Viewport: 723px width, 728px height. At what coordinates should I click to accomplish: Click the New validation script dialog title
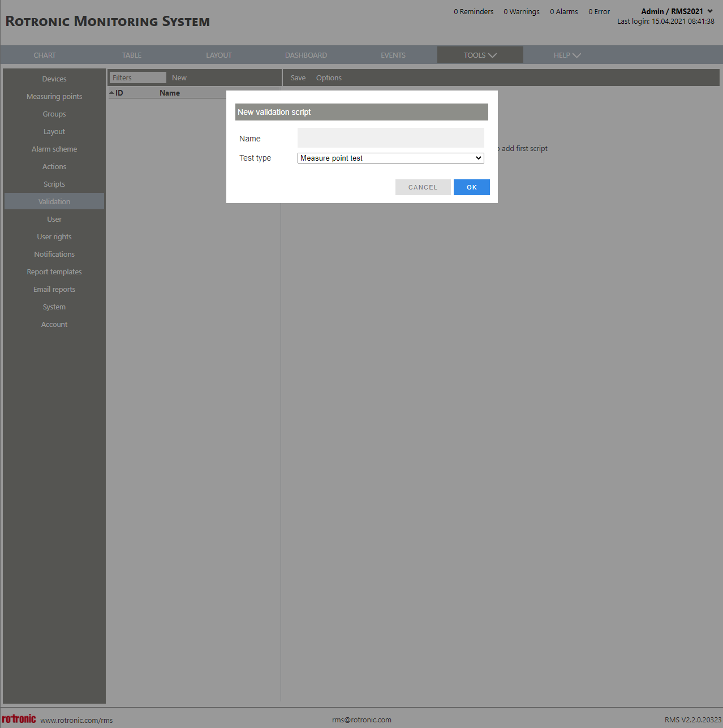point(274,112)
